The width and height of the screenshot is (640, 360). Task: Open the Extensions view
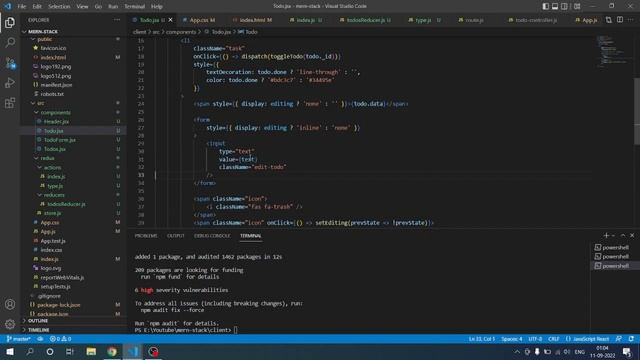[10, 102]
